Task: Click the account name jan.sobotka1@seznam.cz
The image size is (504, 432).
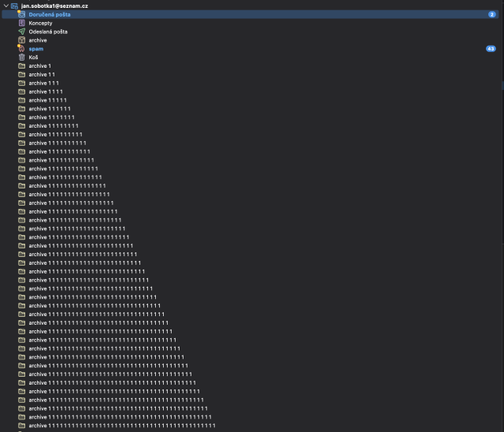Action: 54,6
